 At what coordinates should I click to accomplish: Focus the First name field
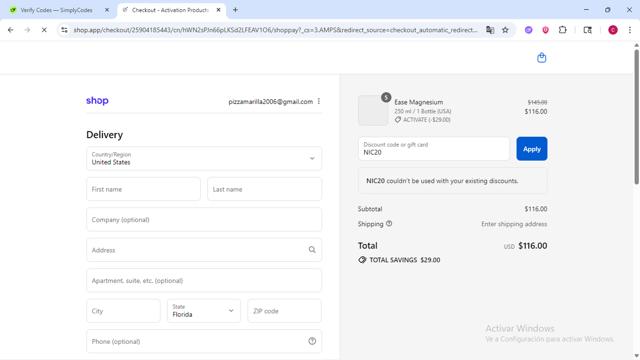pyautogui.click(x=143, y=189)
